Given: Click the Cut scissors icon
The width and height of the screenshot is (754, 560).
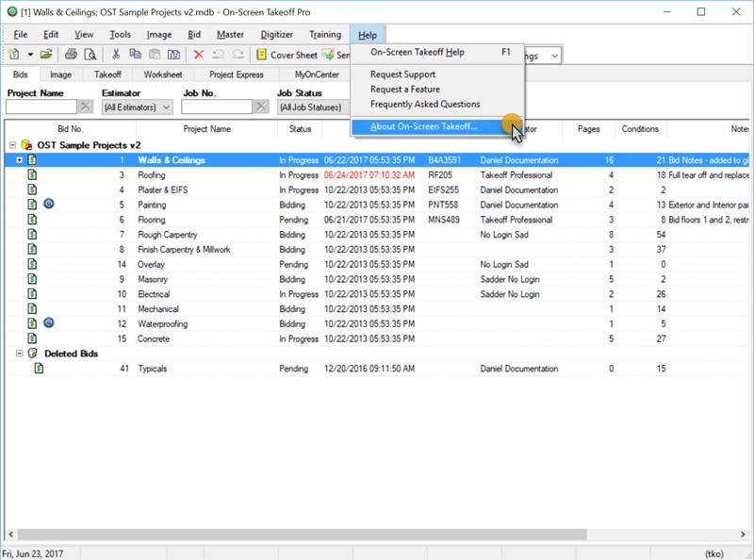Looking at the screenshot, I should [116, 55].
